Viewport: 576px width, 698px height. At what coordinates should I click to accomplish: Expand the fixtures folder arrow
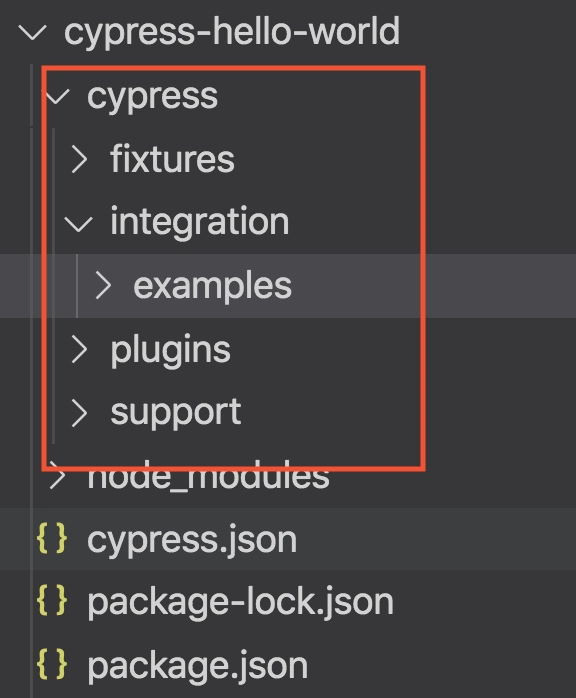[79, 159]
